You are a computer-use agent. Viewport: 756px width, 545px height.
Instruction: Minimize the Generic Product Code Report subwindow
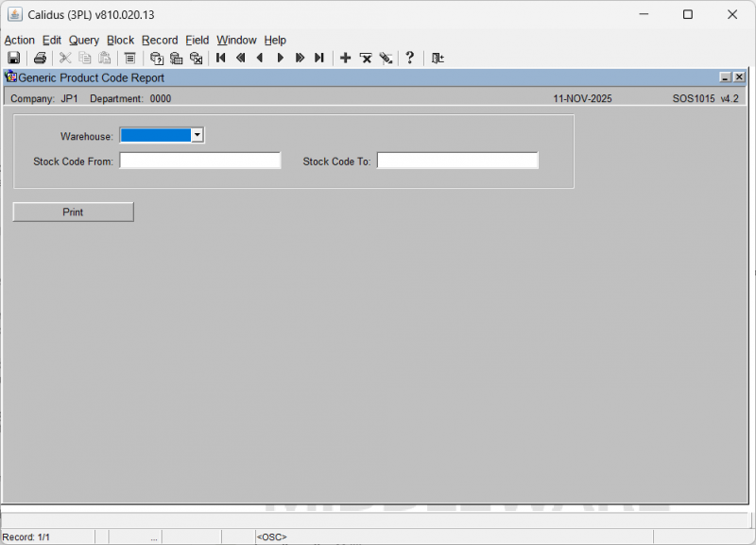[725, 78]
